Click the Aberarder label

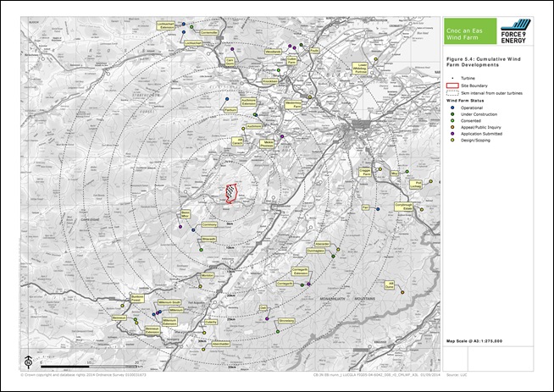point(322,244)
